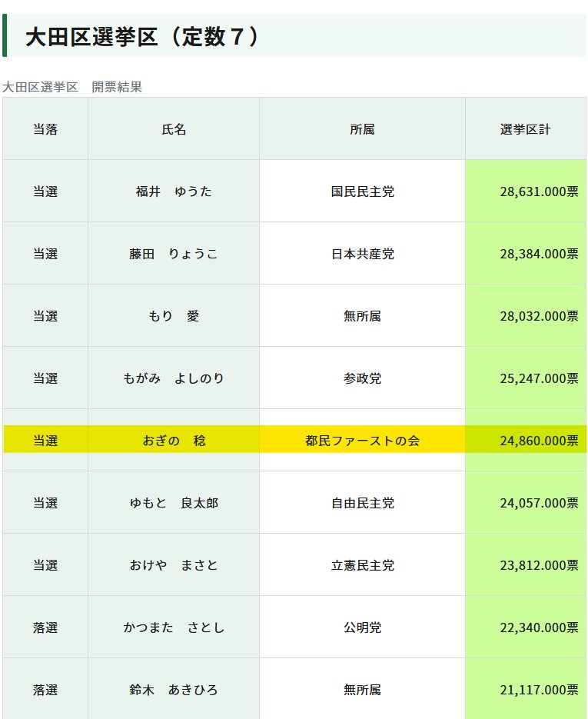The height and width of the screenshot is (719, 588).
Task: Click 当選 in 藤田 りょうこ's row
Action: (45, 254)
